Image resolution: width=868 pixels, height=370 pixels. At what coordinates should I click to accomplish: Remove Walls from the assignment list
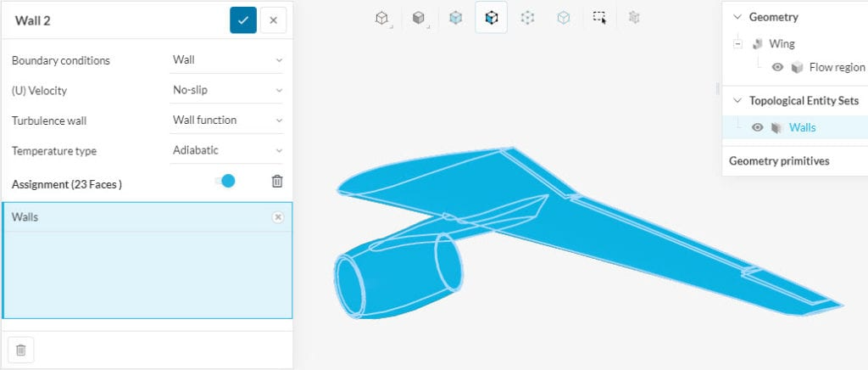tap(277, 217)
